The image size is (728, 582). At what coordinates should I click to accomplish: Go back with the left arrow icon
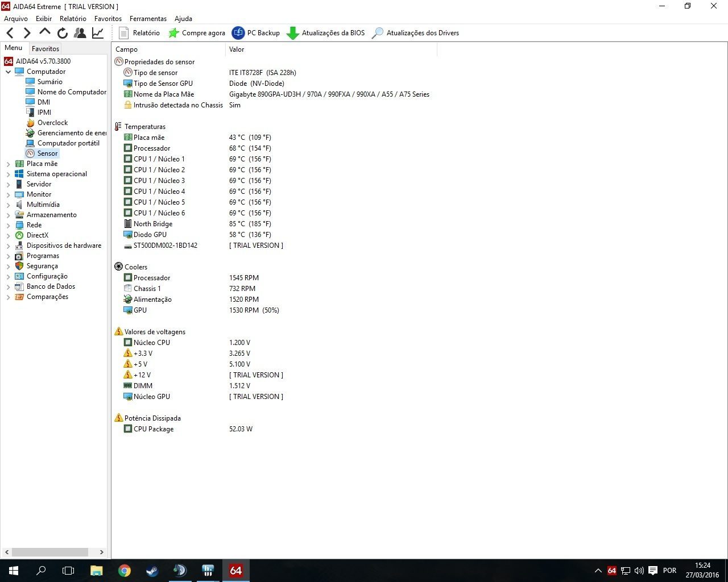10,33
